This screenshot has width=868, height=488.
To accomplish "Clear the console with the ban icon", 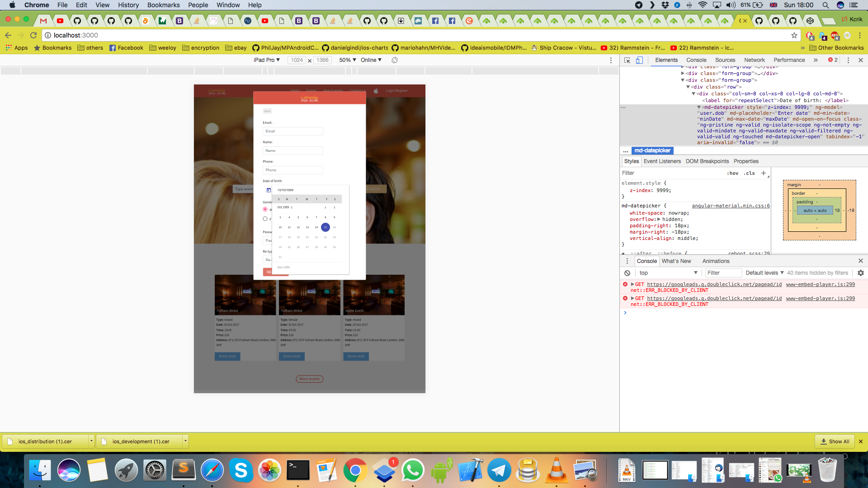I will 627,273.
